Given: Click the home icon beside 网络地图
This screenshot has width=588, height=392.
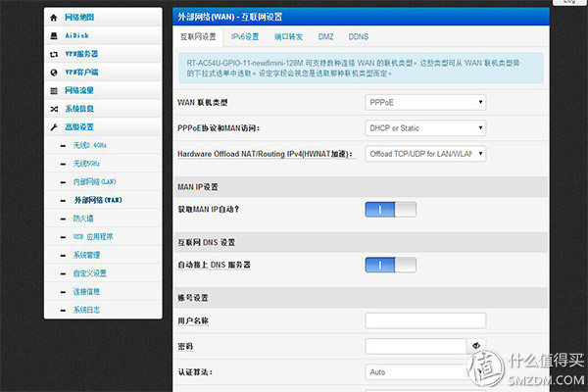Looking at the screenshot, I should [54, 18].
